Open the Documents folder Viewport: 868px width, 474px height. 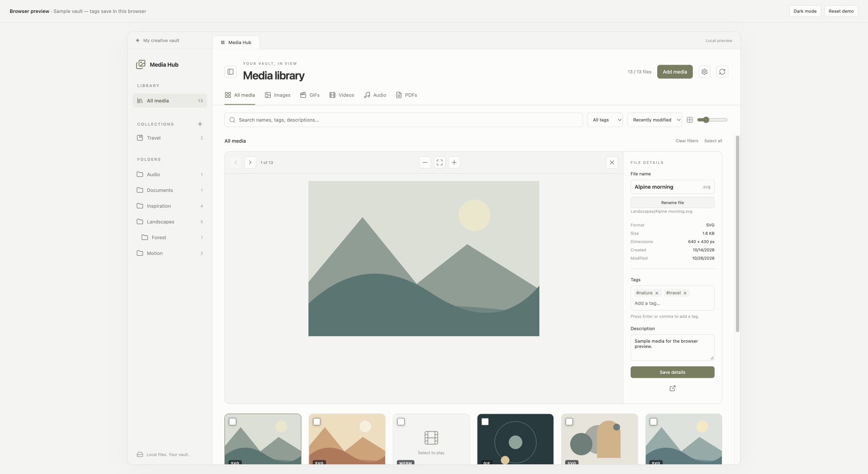coord(170,190)
